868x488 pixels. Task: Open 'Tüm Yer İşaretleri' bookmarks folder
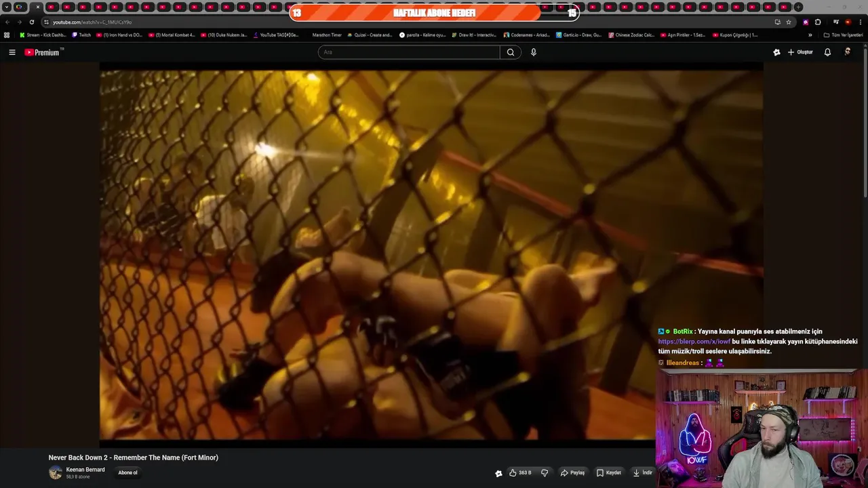click(843, 35)
